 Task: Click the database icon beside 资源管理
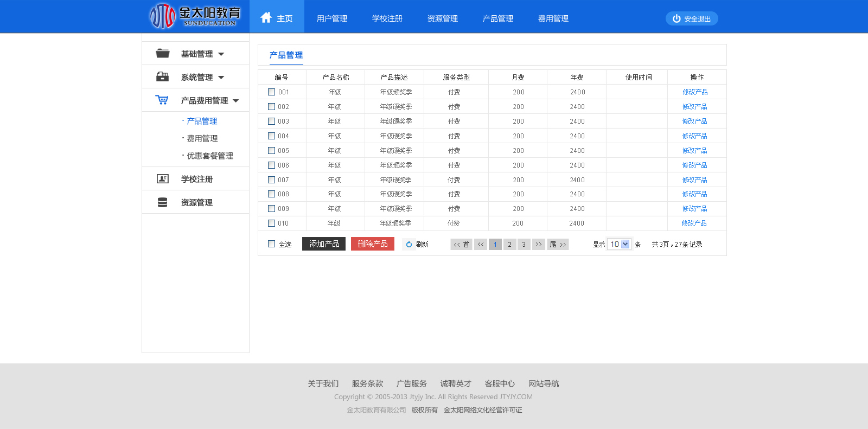click(162, 202)
